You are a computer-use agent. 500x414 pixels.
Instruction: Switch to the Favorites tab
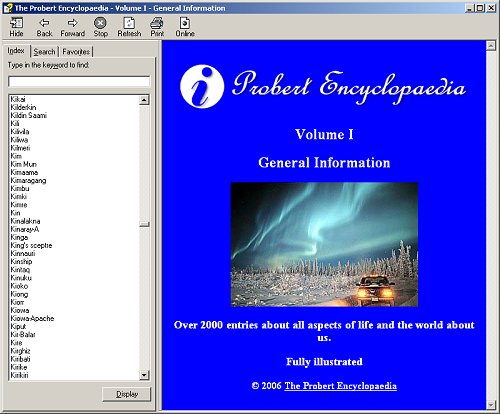click(76, 52)
